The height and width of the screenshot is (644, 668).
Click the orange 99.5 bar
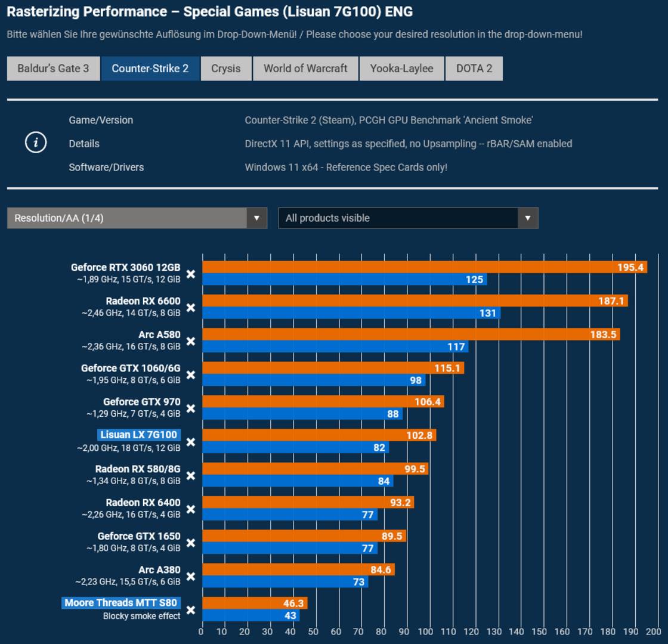click(316, 469)
